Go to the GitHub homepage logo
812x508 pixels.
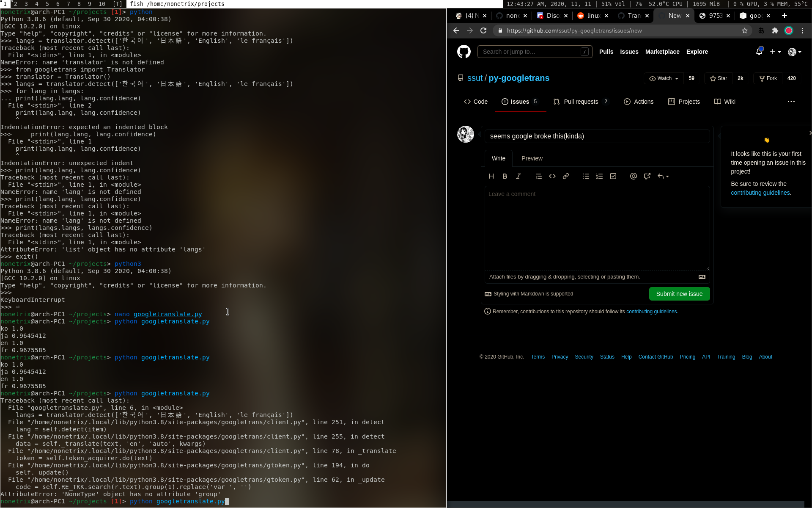(464, 52)
